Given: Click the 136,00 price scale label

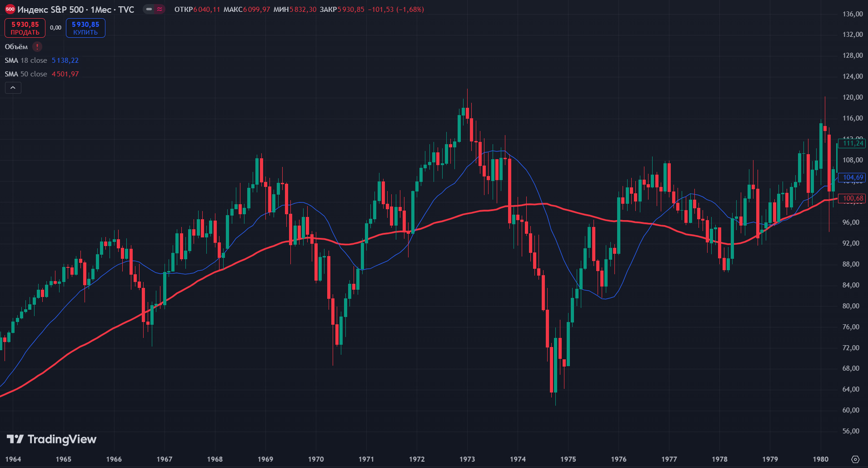Looking at the screenshot, I should coord(853,14).
